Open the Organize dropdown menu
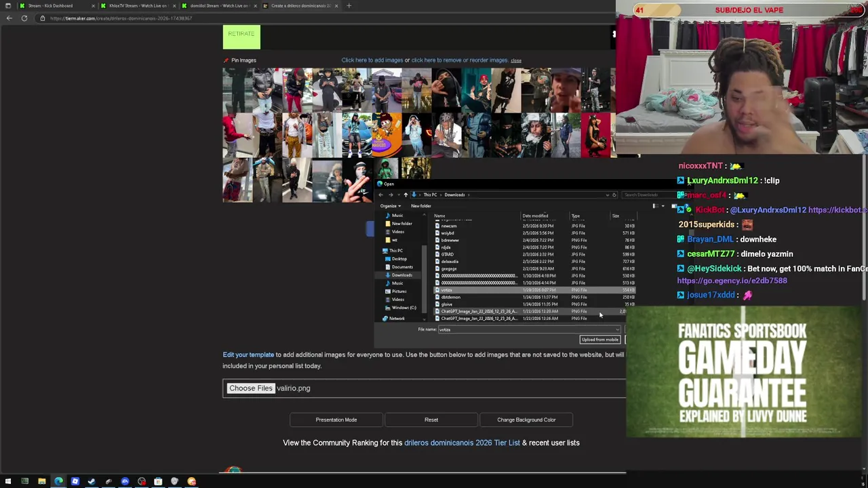 [390, 206]
